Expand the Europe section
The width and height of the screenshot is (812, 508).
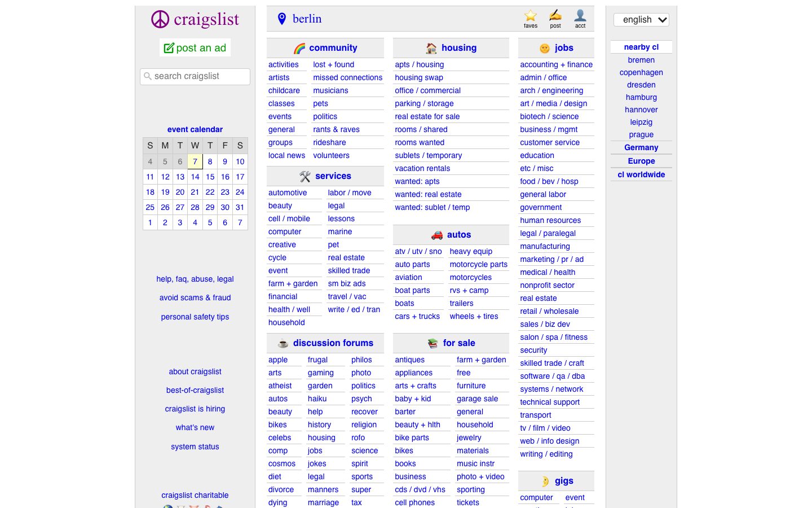point(641,161)
